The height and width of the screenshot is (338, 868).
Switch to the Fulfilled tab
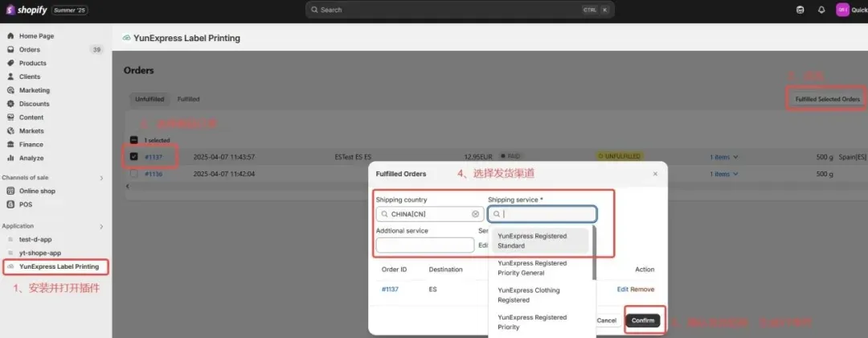tap(188, 99)
